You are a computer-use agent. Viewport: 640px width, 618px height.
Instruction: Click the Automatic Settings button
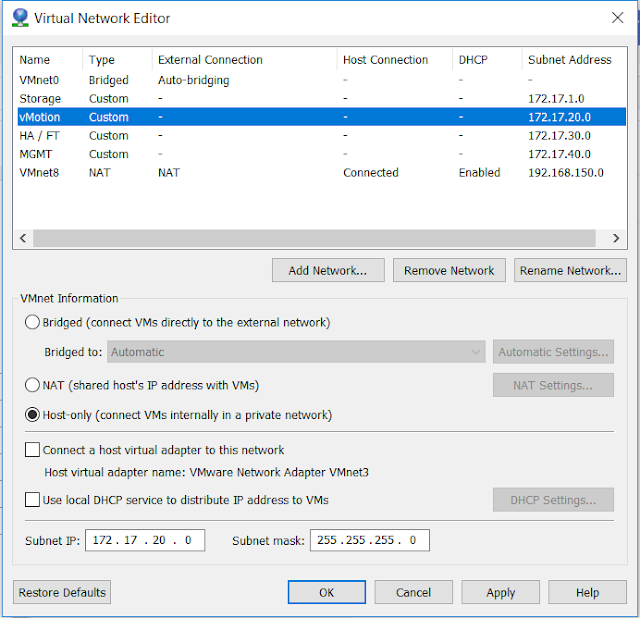coord(553,352)
